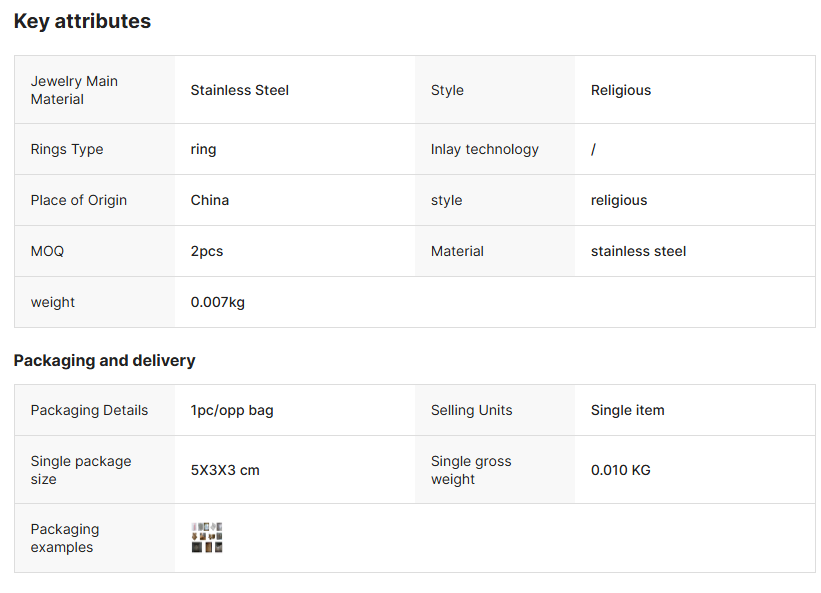Image resolution: width=821 pixels, height=593 pixels.
Task: Click the Key attributes heading
Action: coord(82,21)
